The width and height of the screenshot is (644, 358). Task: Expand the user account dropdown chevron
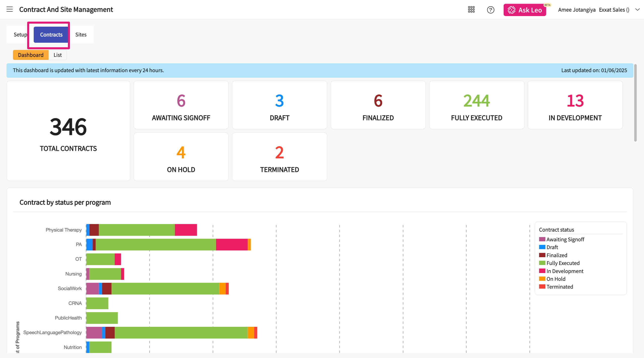[x=637, y=10]
